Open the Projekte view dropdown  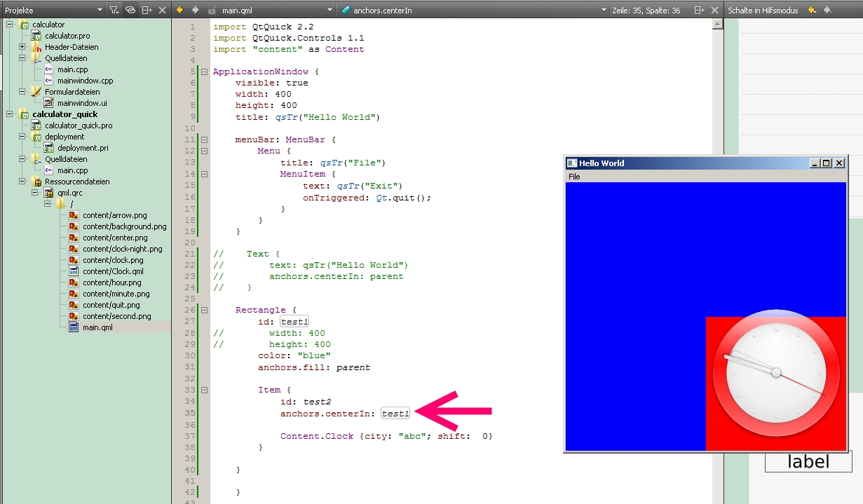(100, 10)
